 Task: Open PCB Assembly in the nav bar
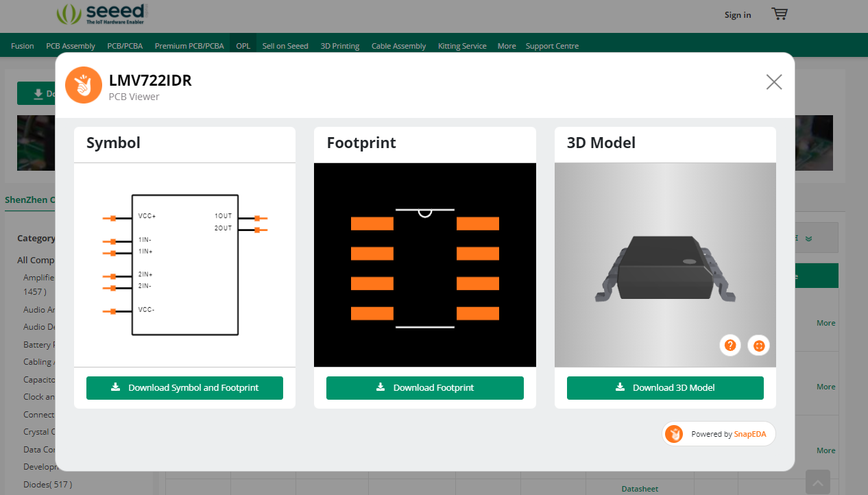coord(71,46)
